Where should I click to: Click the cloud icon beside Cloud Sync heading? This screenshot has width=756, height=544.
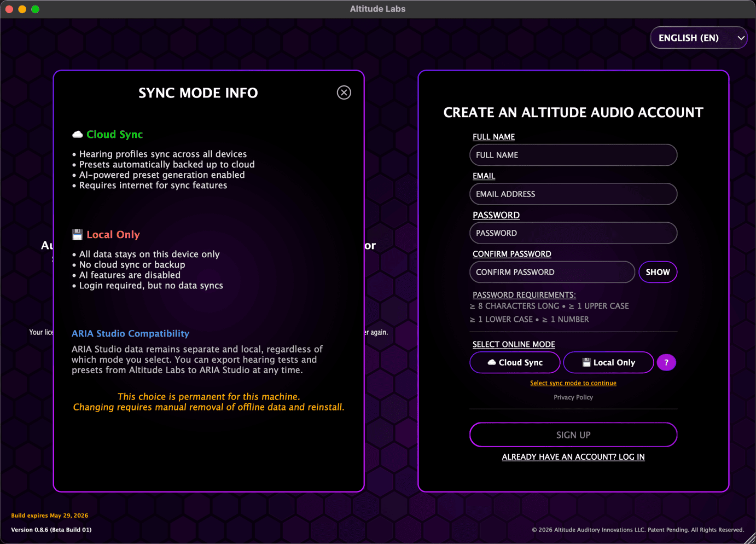tap(78, 135)
